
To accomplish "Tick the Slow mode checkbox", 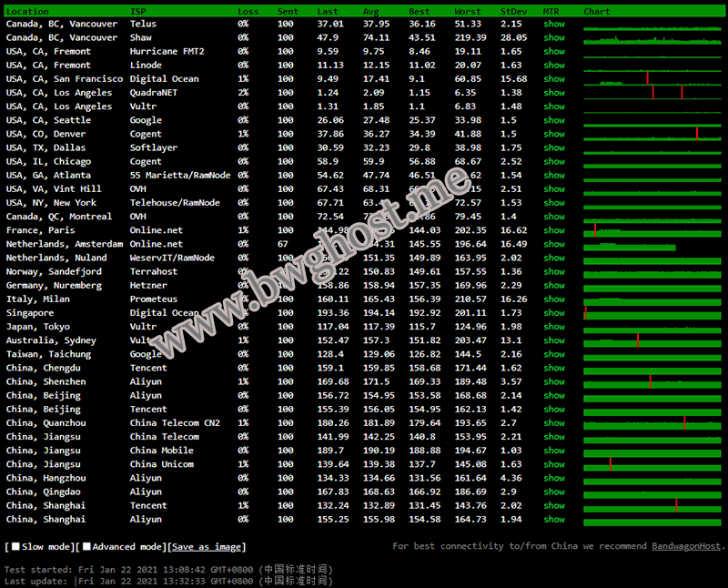I will click(15, 547).
